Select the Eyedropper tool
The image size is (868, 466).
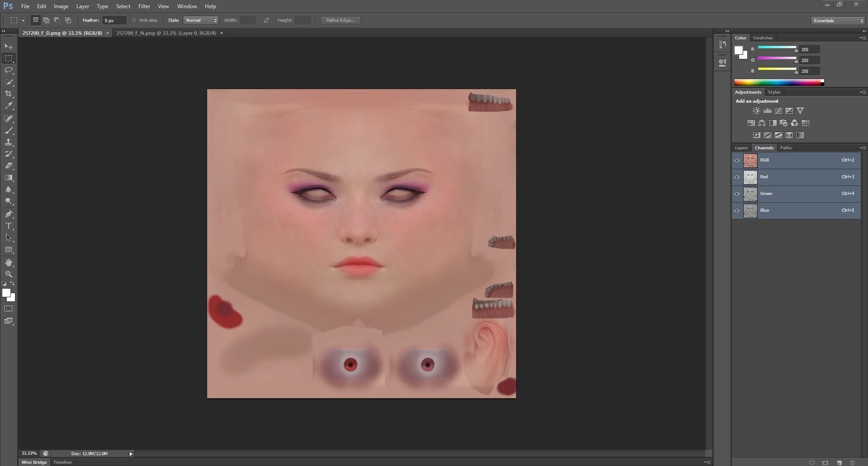(x=9, y=105)
